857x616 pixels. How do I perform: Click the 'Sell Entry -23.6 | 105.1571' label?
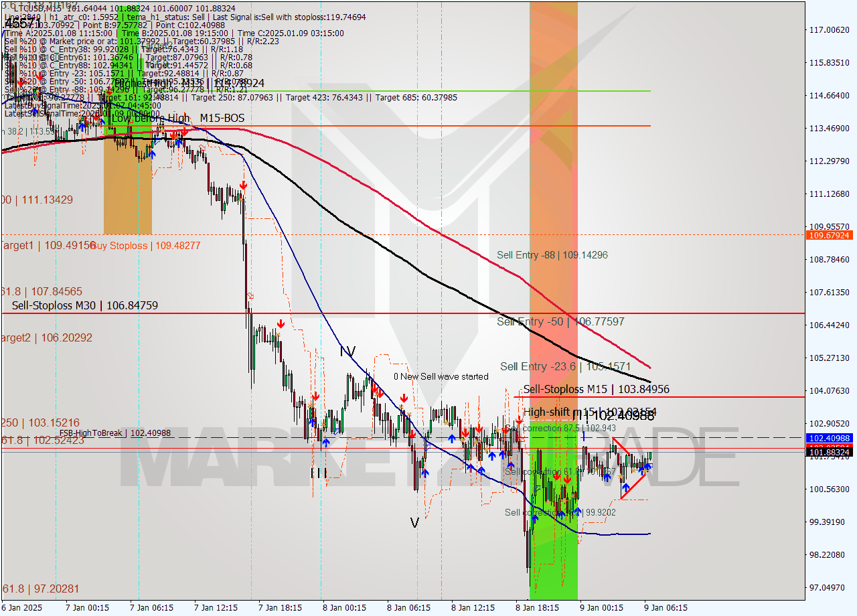click(x=566, y=366)
